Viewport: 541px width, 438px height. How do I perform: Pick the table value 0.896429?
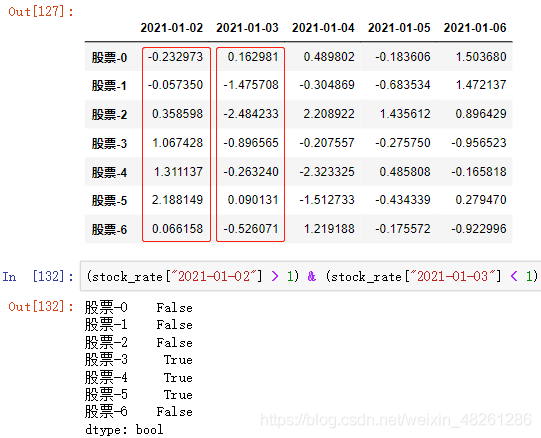pyautogui.click(x=481, y=114)
